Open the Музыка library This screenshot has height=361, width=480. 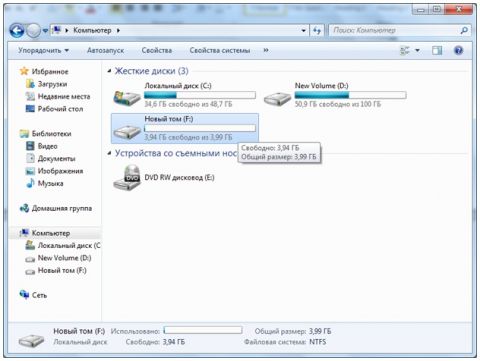click(x=50, y=183)
